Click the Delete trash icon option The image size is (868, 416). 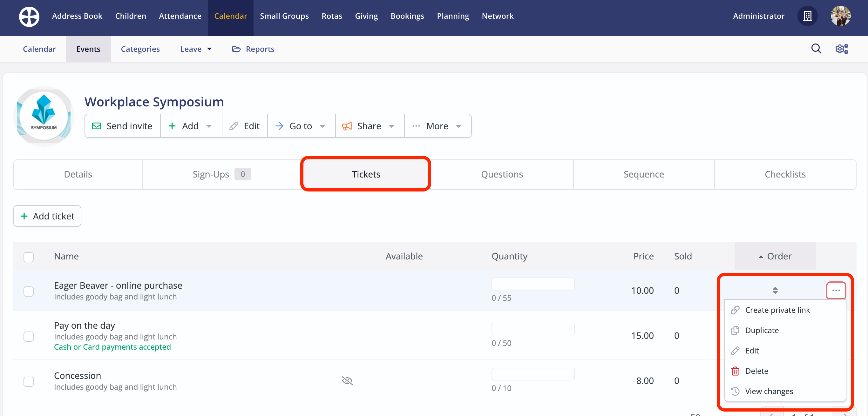point(756,371)
